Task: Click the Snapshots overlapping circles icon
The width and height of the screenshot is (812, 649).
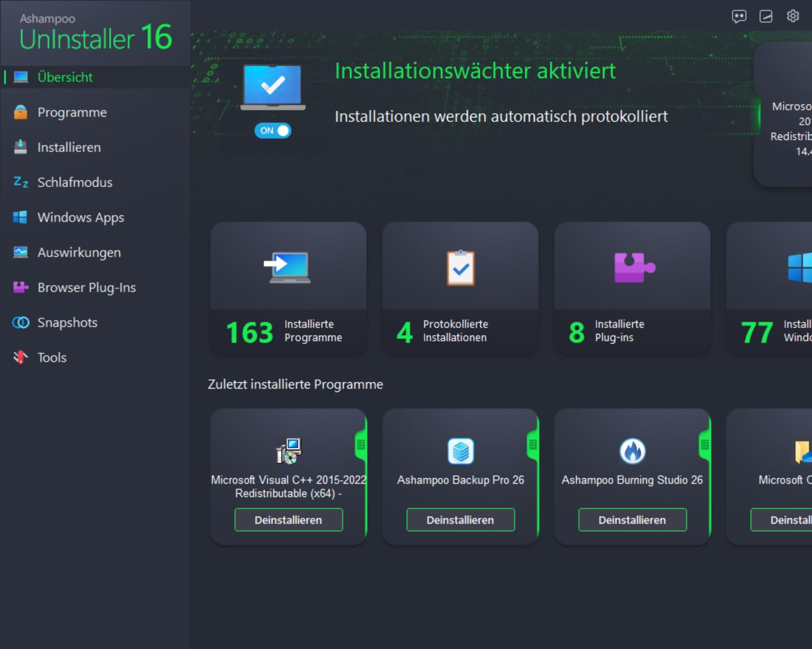Action: (x=21, y=323)
